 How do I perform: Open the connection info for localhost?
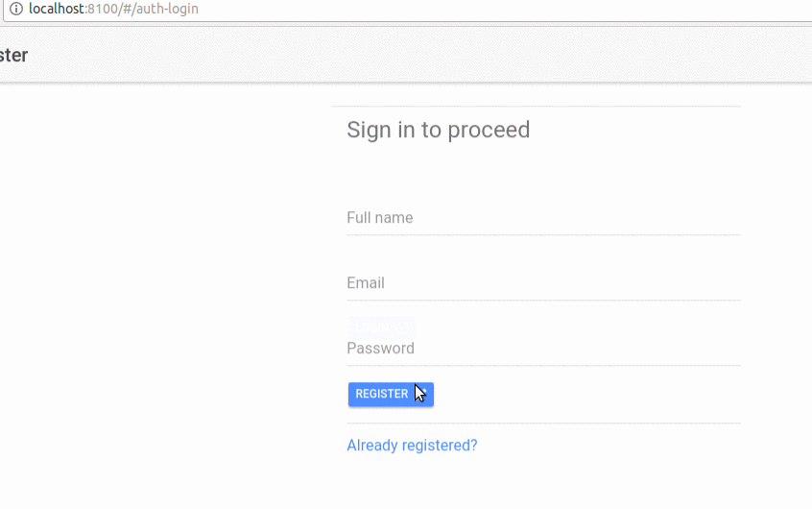point(15,9)
